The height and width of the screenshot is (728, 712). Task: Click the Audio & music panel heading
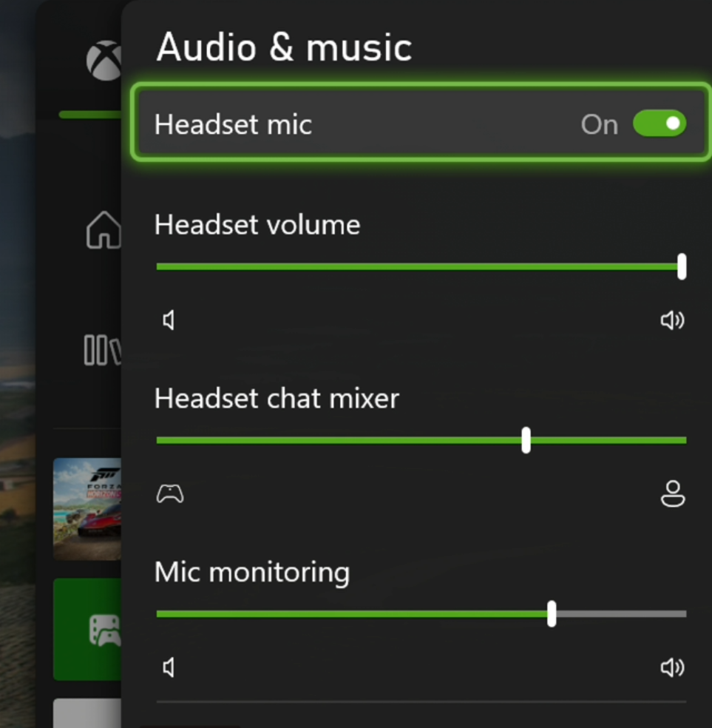tap(284, 48)
